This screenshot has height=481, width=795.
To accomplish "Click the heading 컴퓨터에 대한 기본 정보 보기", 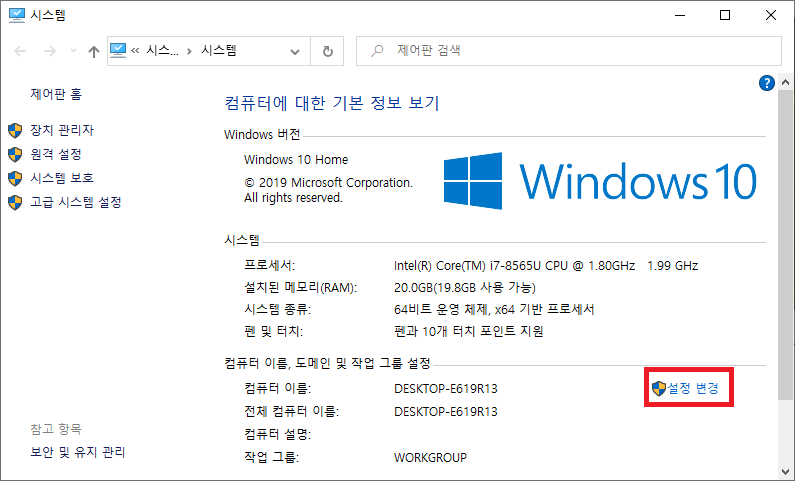I will (x=332, y=103).
